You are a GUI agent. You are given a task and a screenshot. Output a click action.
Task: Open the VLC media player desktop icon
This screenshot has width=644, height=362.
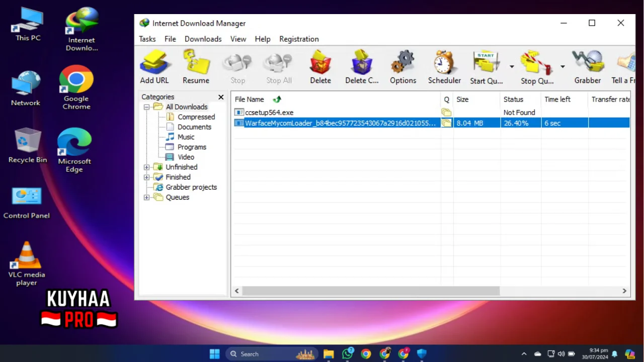(27, 263)
